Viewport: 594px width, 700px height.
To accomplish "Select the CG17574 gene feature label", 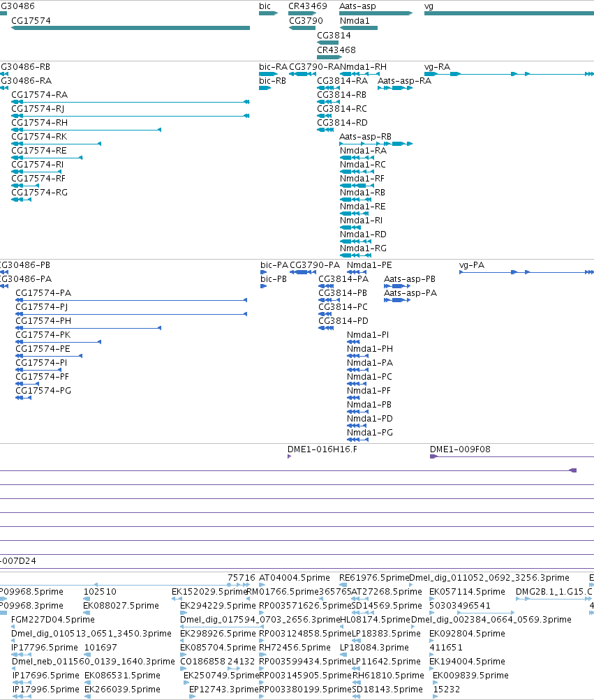I will [x=31, y=20].
